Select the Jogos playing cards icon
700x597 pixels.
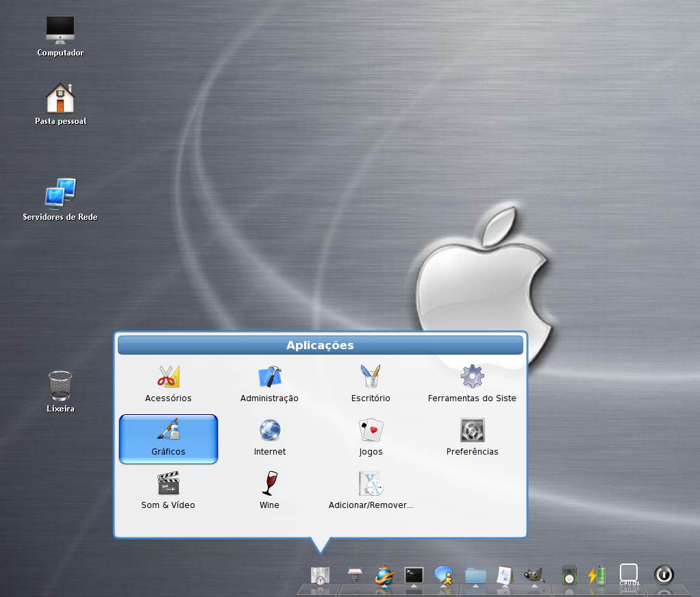[371, 430]
